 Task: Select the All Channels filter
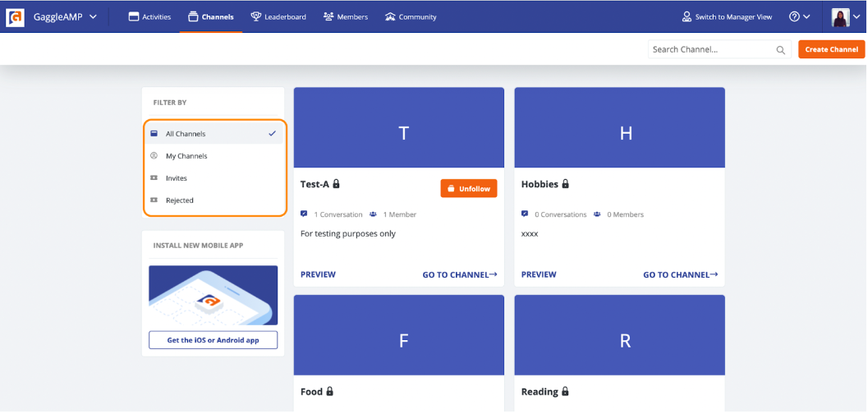point(214,133)
